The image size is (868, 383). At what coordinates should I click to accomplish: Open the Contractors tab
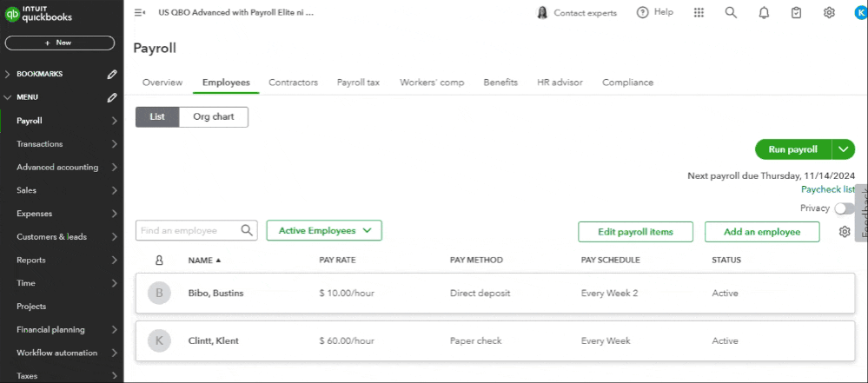tap(293, 83)
